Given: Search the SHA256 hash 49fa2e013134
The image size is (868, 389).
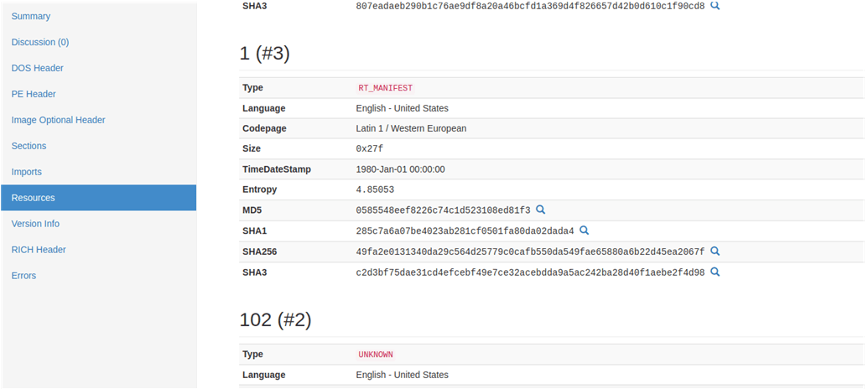Looking at the screenshot, I should pyautogui.click(x=715, y=252).
